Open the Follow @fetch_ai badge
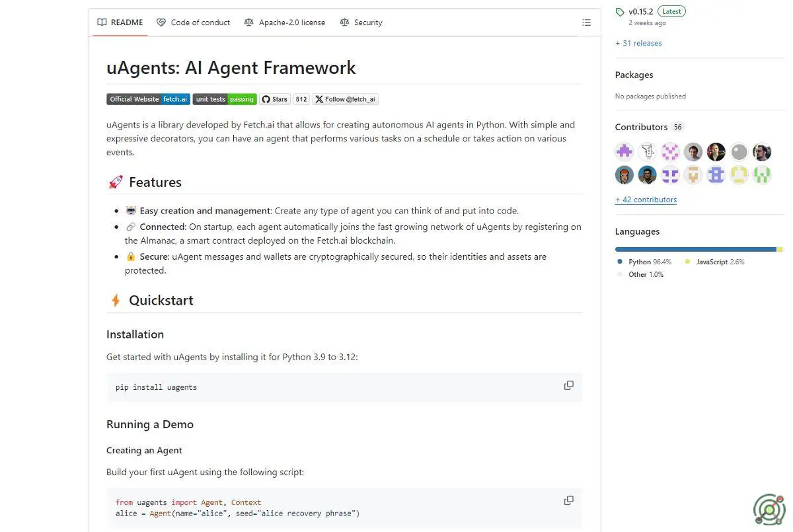Screen dimensions: 793x532 tap(345, 99)
